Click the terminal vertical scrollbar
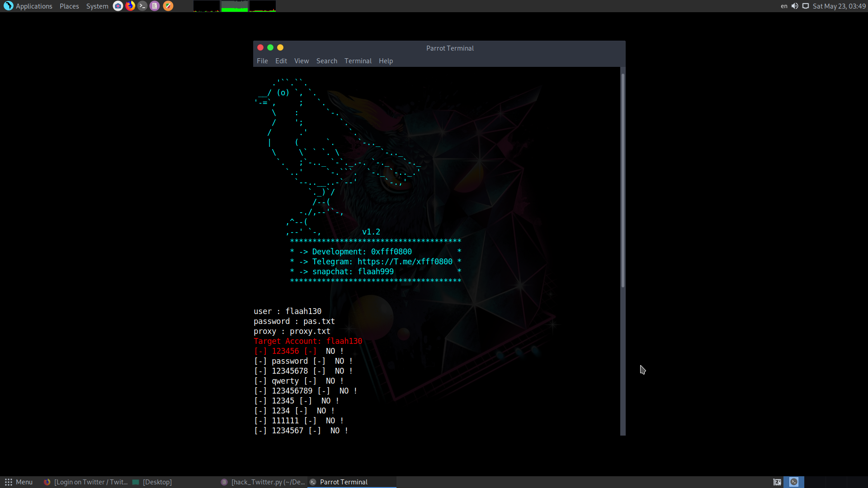 click(x=623, y=181)
